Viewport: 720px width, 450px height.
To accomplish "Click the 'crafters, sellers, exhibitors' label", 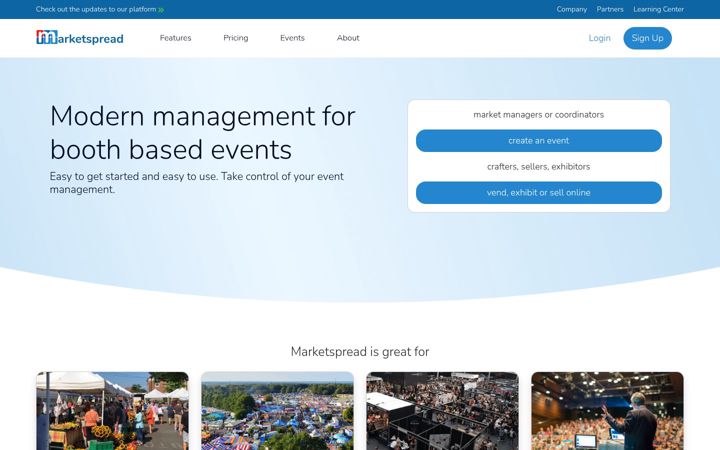I will pyautogui.click(x=539, y=167).
